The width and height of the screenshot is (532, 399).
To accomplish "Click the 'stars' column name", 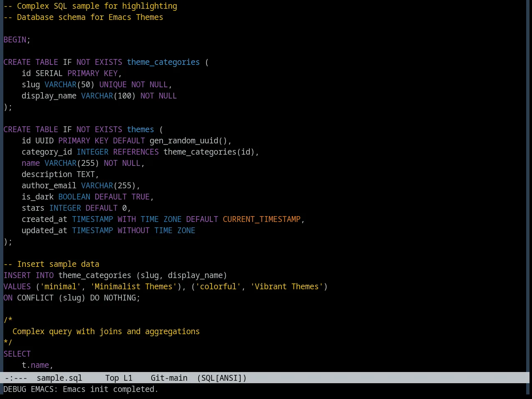I will point(33,208).
